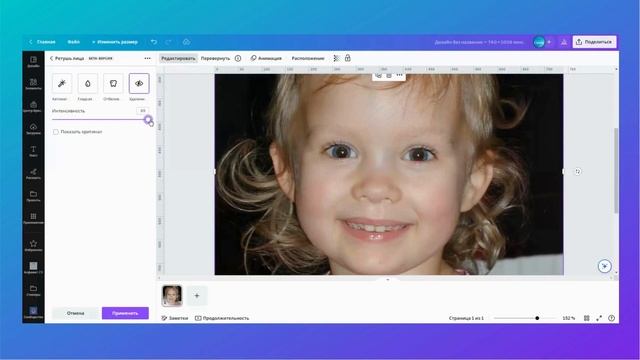Expand the resize menu in header
The width and height of the screenshot is (640, 360).
coord(115,42)
